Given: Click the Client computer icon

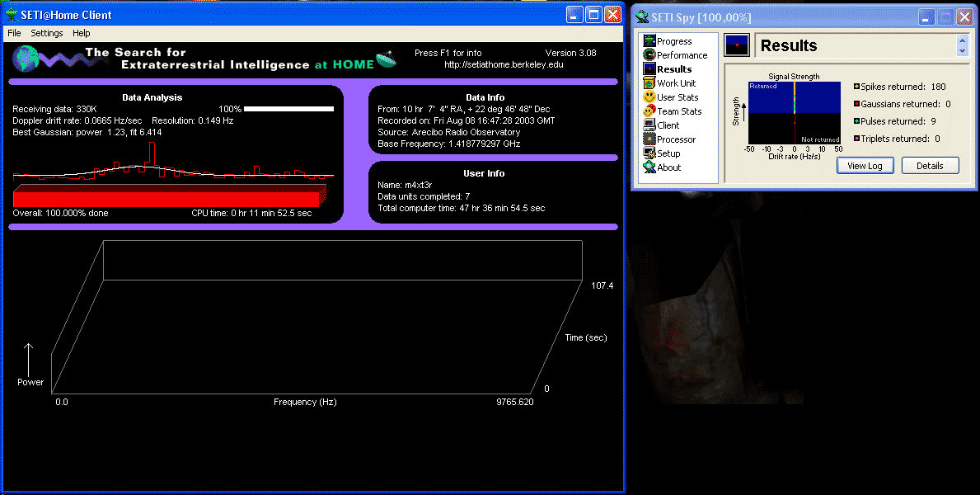Looking at the screenshot, I should coord(649,125).
